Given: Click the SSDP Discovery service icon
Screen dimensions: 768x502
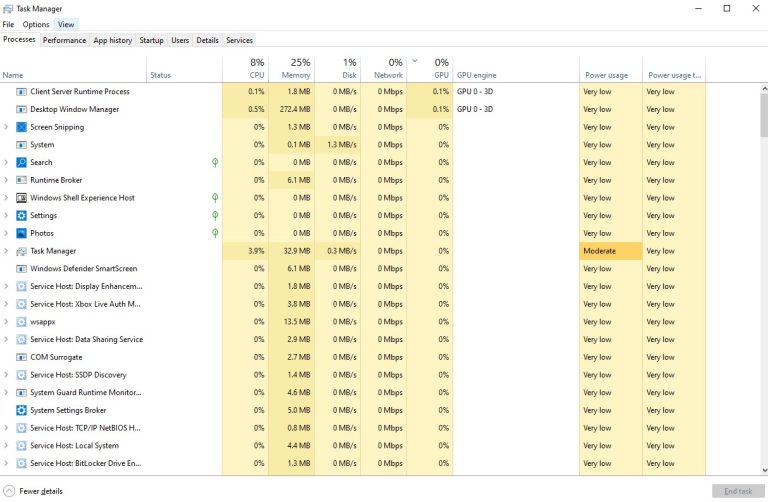Looking at the screenshot, I should (21, 375).
